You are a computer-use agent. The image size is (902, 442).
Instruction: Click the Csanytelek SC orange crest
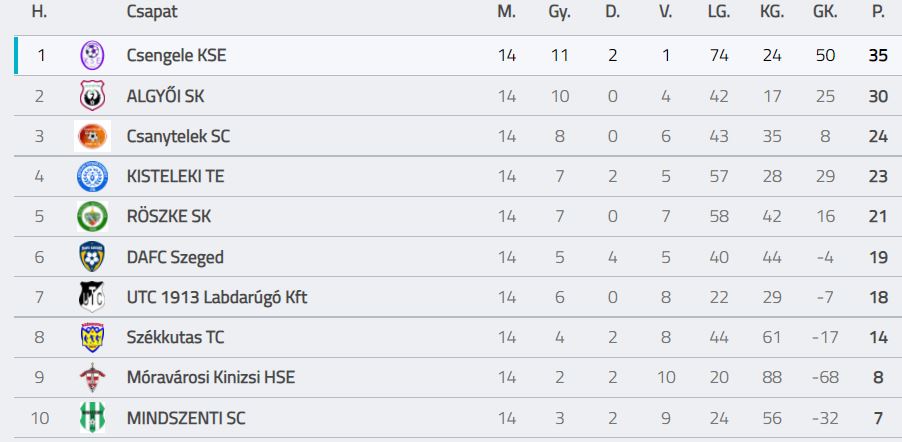(92, 136)
